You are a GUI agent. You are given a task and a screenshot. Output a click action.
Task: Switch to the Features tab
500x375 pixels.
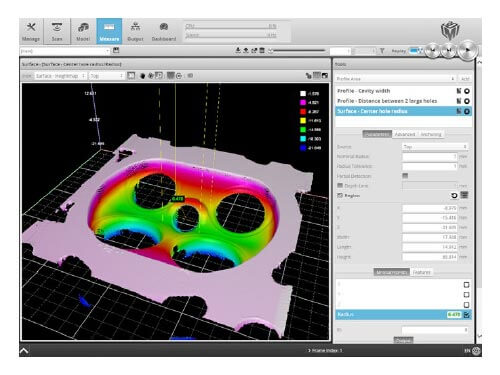(x=421, y=272)
